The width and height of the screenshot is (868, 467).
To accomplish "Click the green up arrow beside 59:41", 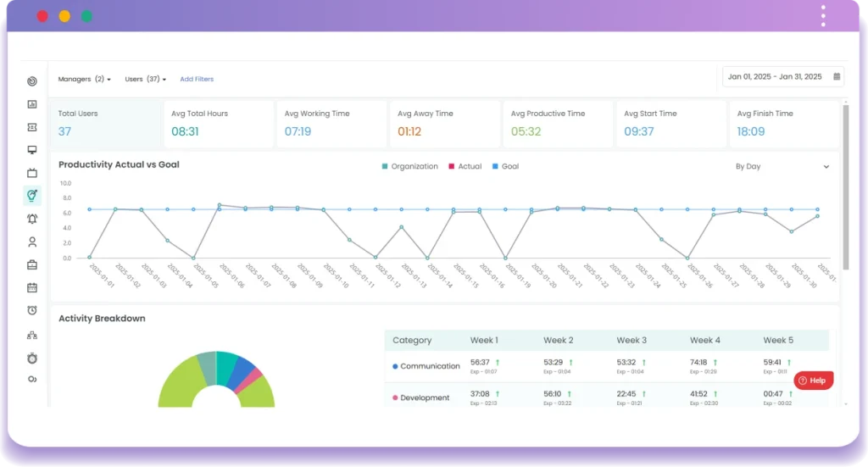I will click(789, 363).
